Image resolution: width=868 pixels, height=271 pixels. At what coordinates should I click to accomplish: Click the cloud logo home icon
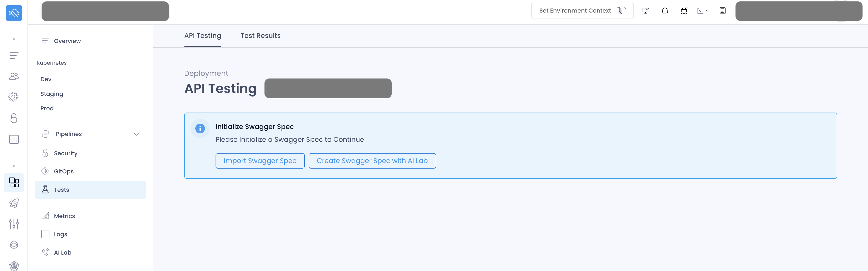pos(14,13)
